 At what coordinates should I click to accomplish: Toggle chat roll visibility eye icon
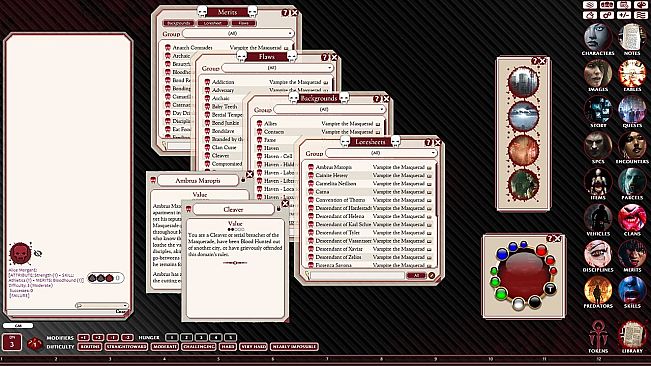38,253
